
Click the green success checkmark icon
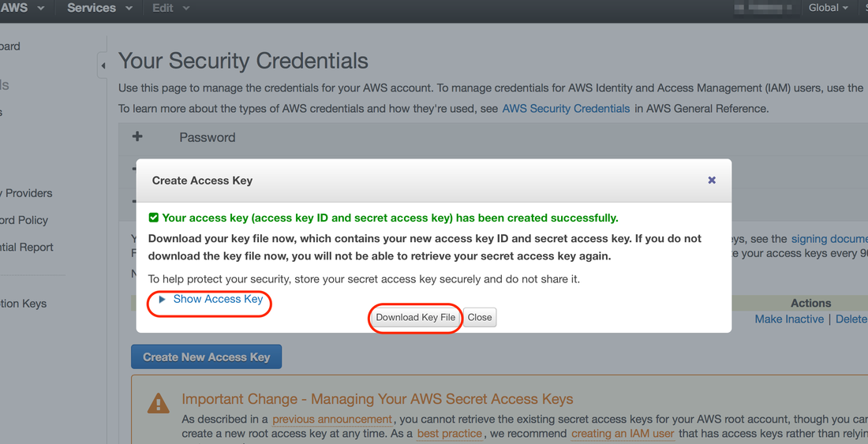tap(153, 218)
